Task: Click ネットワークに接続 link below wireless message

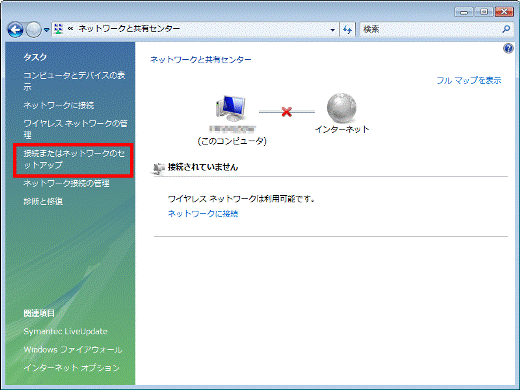Action: point(203,214)
